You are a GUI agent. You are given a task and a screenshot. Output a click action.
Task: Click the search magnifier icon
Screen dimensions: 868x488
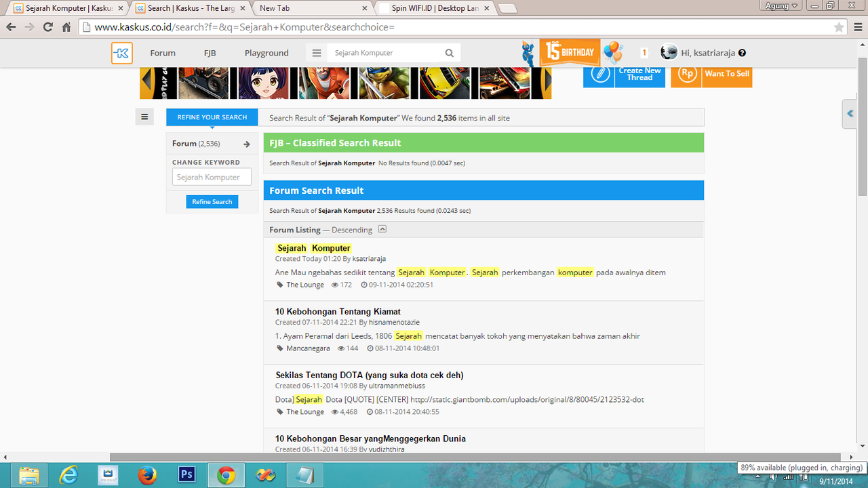click(449, 53)
